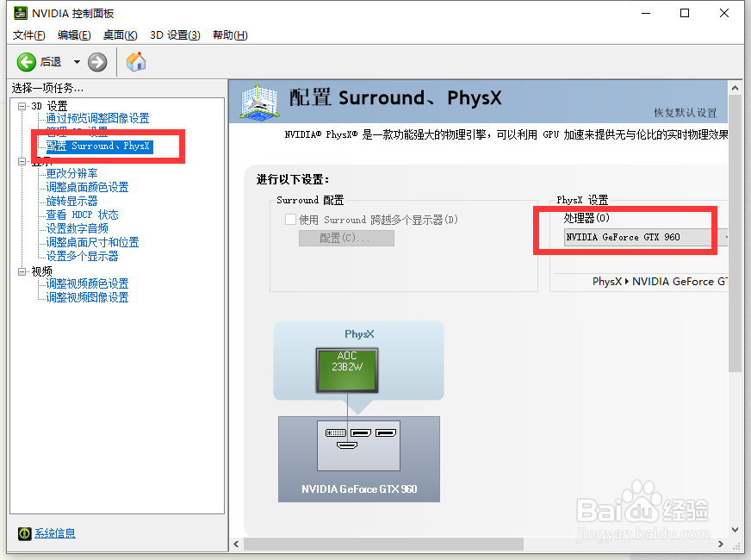The image size is (751, 560).
Task: Collapse the 视频 tree node
Action: (22, 271)
